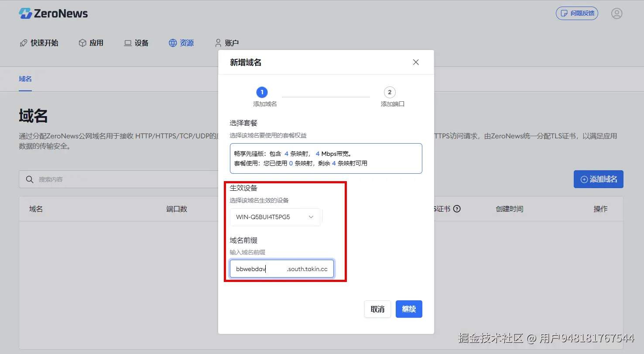
Task: Click the 选择套餐 label
Action: [x=243, y=123]
